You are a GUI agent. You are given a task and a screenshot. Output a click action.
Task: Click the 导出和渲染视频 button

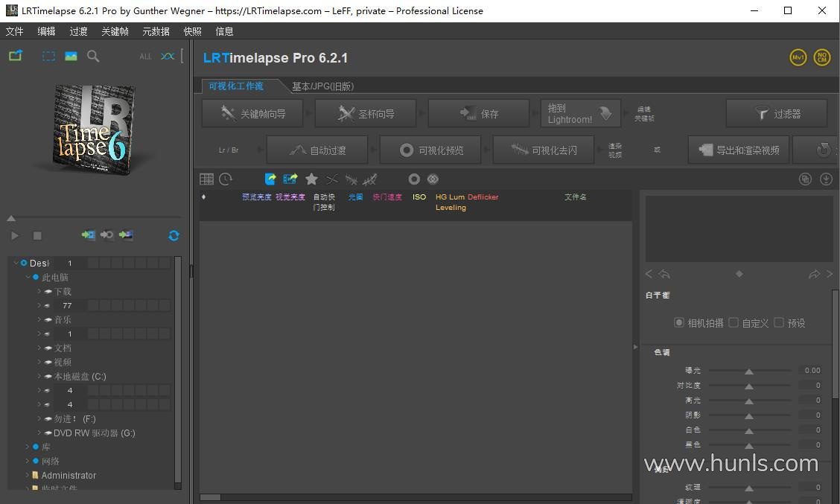[738, 150]
